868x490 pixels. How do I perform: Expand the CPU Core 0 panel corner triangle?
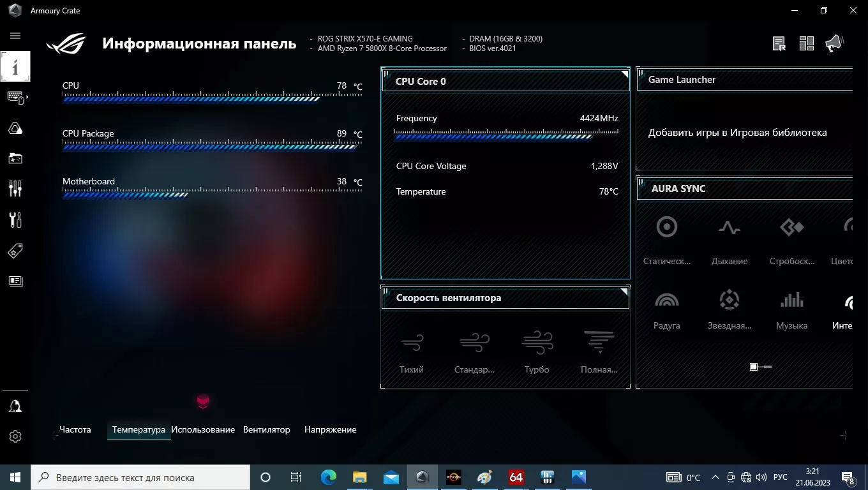pyautogui.click(x=625, y=74)
